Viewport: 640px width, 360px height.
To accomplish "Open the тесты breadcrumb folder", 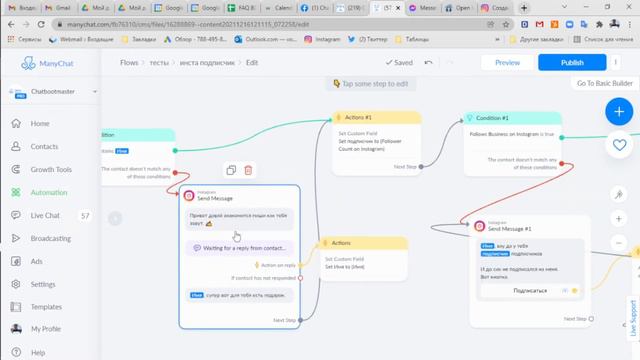I will click(x=159, y=62).
